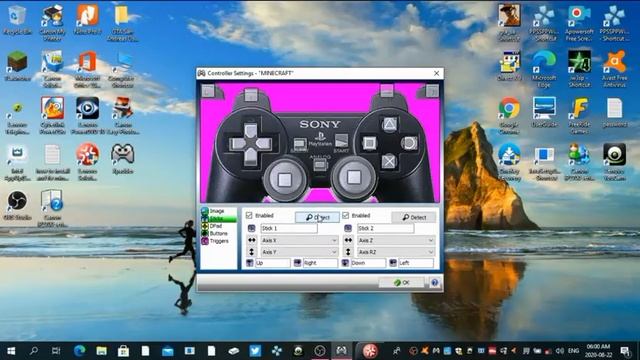Close the Controller Settings dialog
This screenshot has height=360, width=640.
tap(436, 73)
